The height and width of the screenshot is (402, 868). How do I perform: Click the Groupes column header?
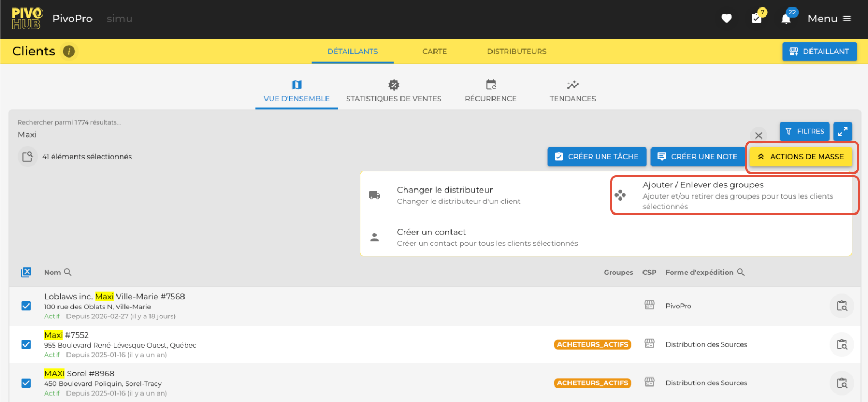coord(619,272)
